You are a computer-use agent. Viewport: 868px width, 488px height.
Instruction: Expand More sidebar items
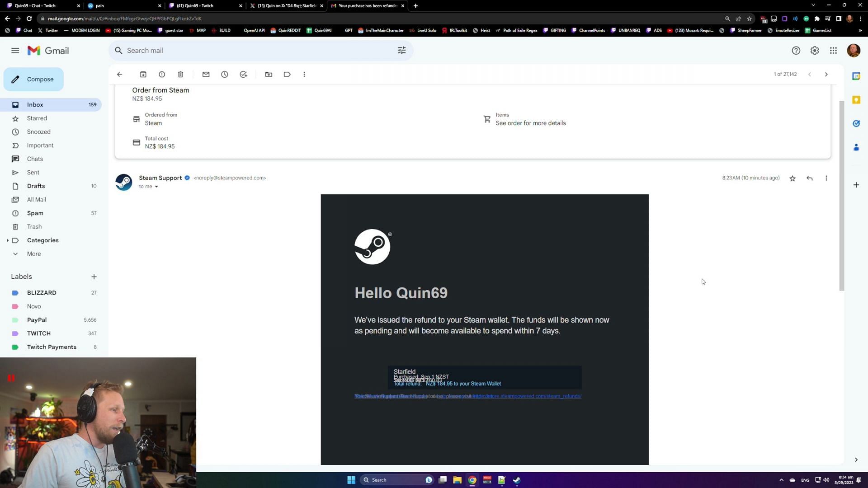click(x=33, y=254)
